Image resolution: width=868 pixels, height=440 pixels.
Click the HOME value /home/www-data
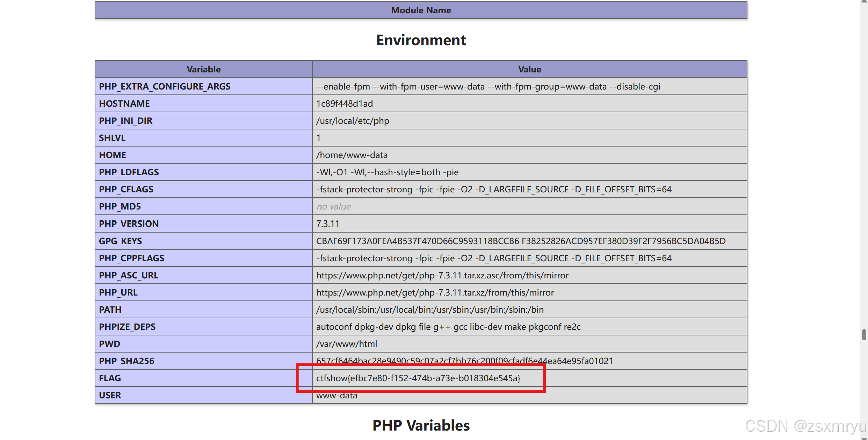pyautogui.click(x=352, y=155)
